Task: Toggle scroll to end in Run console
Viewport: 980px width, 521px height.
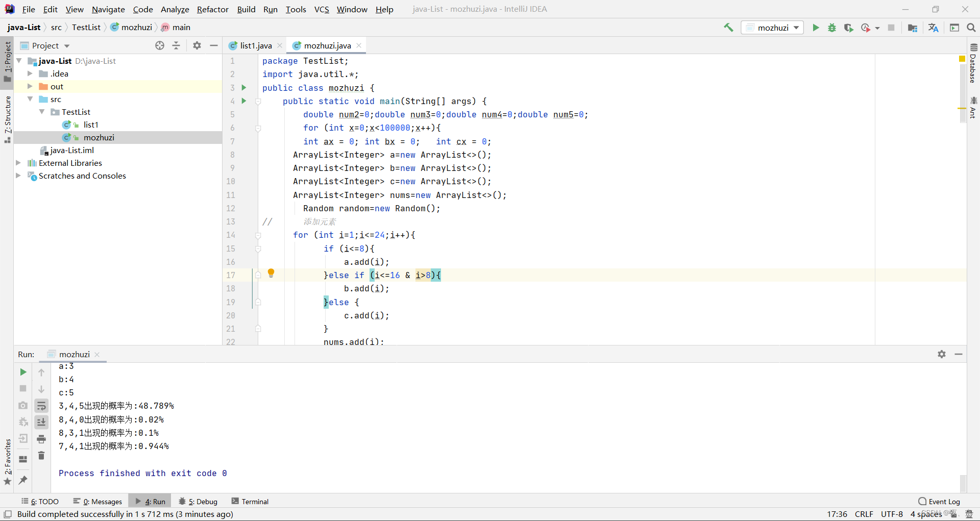Action: coord(41,422)
